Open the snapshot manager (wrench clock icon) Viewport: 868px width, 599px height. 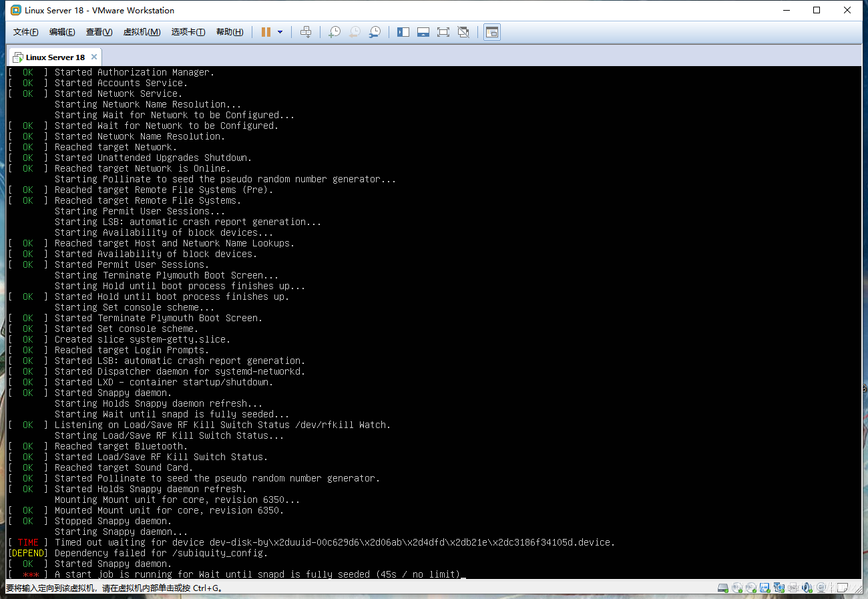[x=375, y=32]
